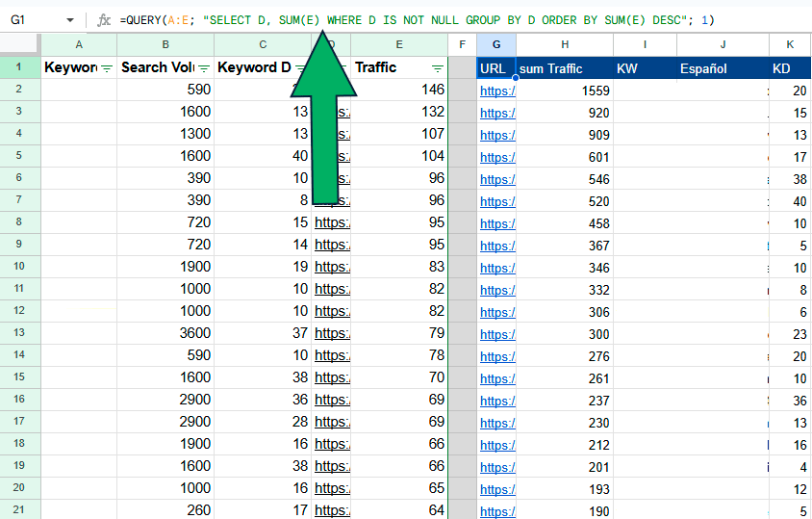Expand the Name box dropdown arrow
812x519 pixels.
point(70,20)
